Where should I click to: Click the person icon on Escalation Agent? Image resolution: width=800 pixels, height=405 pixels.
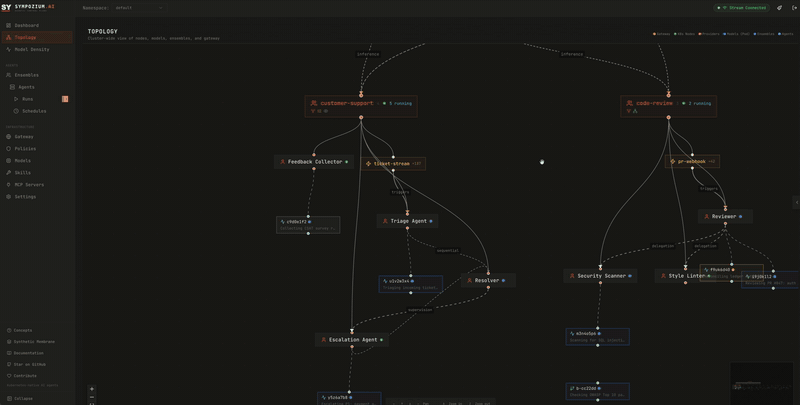pyautogui.click(x=323, y=340)
